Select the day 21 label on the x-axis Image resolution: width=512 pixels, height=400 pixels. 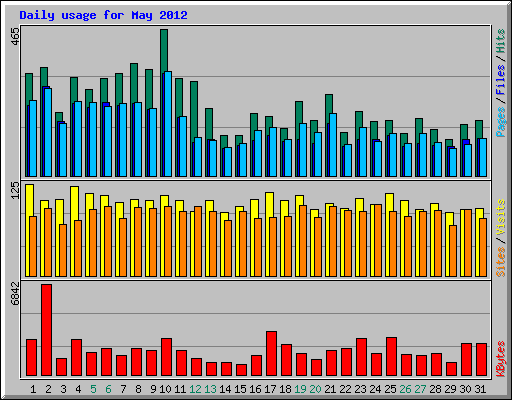coord(330,389)
